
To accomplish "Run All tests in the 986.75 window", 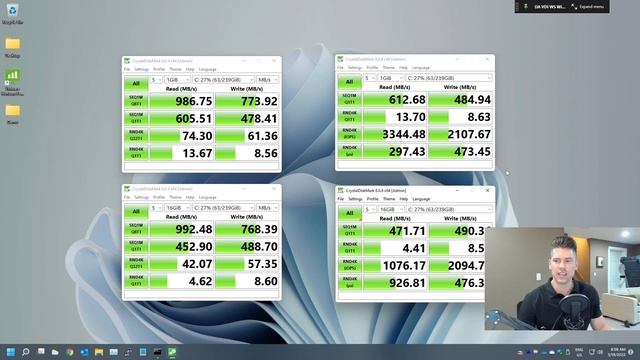I will tap(136, 83).
